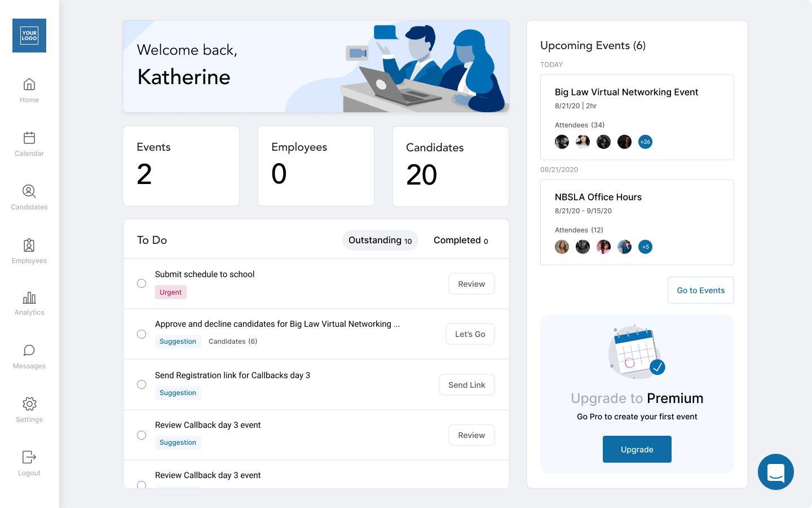Click the Logout icon

(x=29, y=457)
